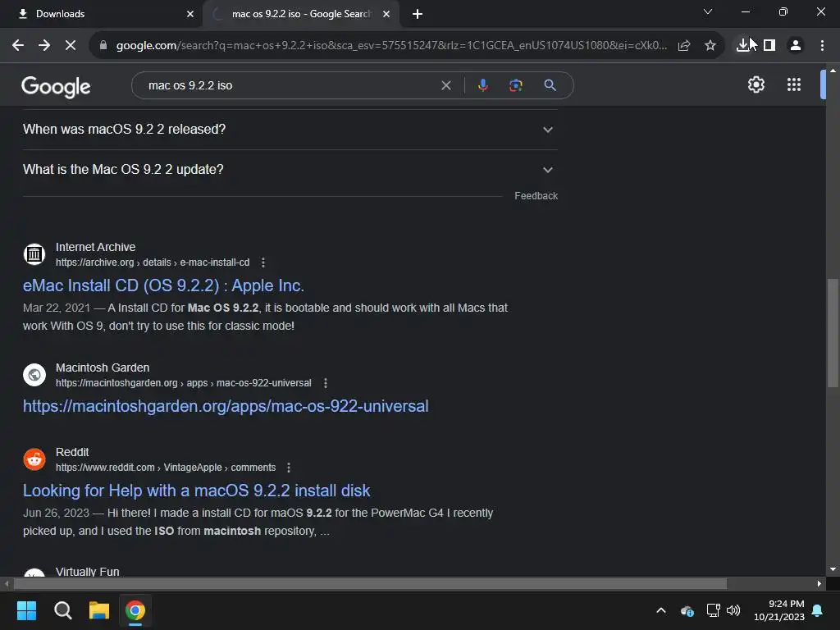
Task: Click into the Google search input field
Action: click(292, 85)
